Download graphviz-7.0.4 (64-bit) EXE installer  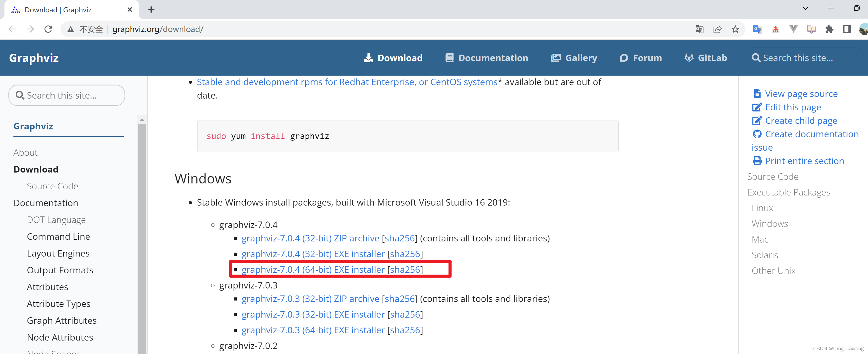(x=313, y=270)
